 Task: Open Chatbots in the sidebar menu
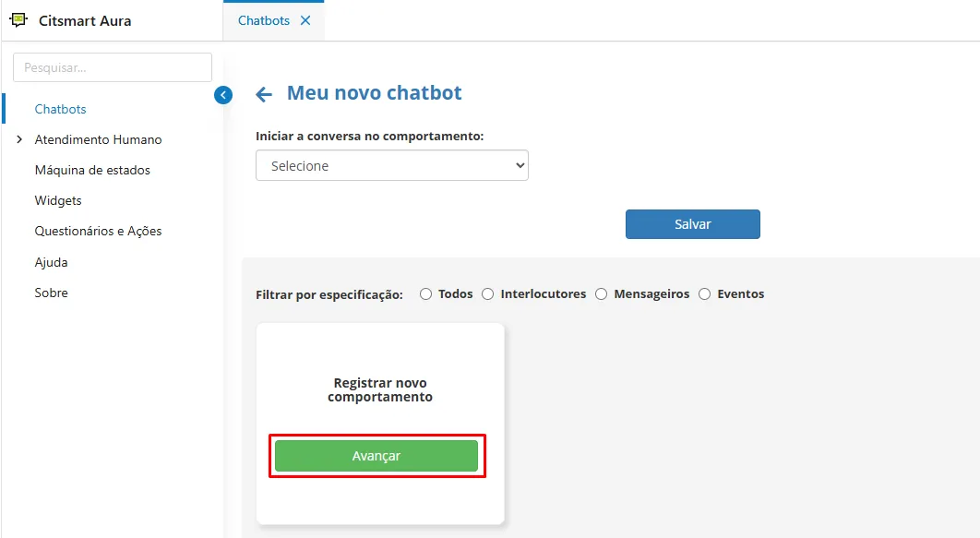click(x=60, y=109)
